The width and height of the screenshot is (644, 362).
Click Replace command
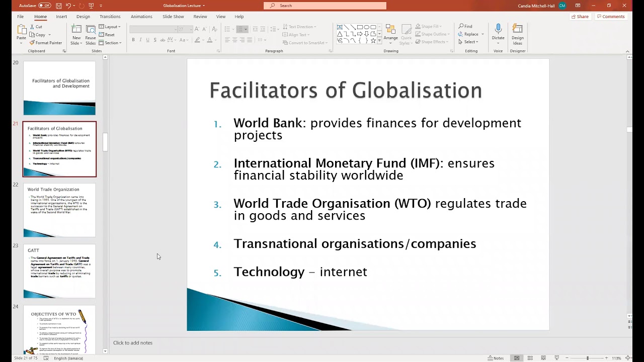470,34
